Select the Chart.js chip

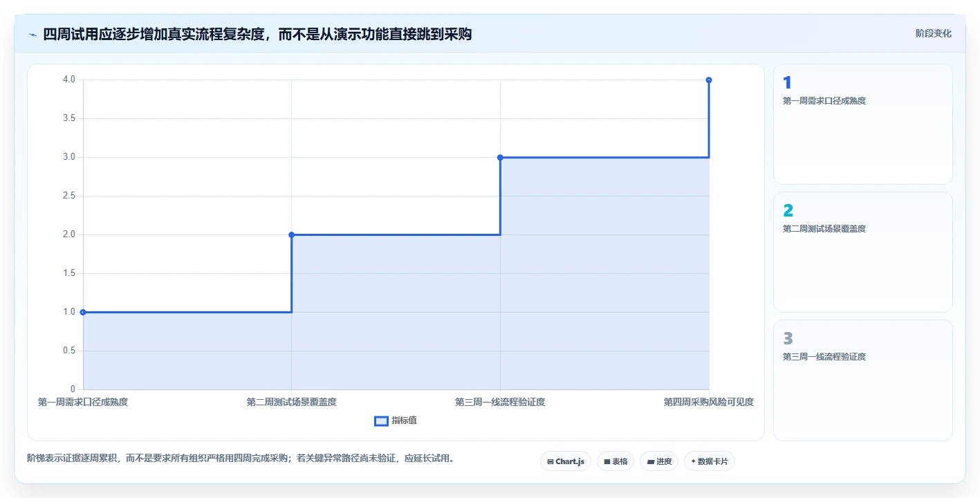click(x=565, y=461)
